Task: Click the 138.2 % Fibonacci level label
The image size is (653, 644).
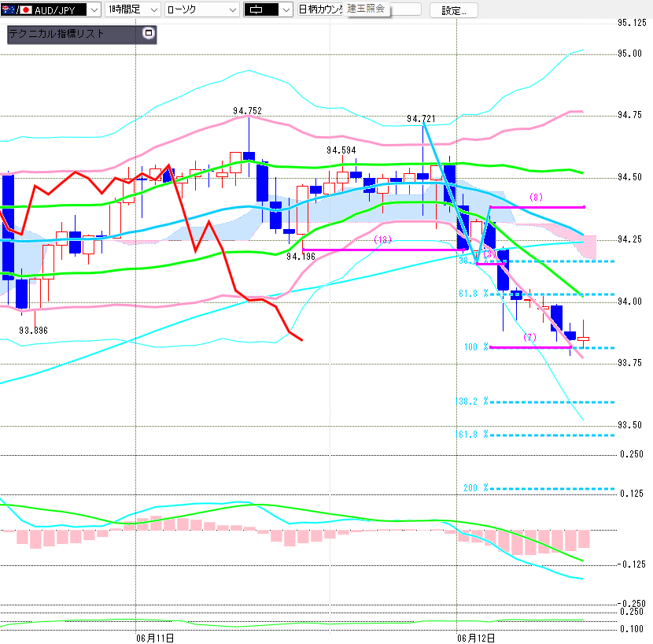Action: click(471, 402)
